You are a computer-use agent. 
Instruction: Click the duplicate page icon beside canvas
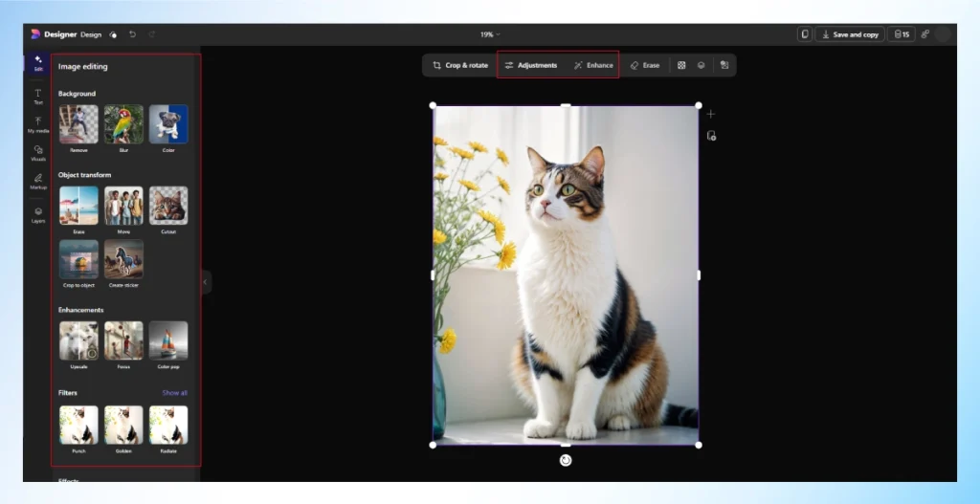711,136
